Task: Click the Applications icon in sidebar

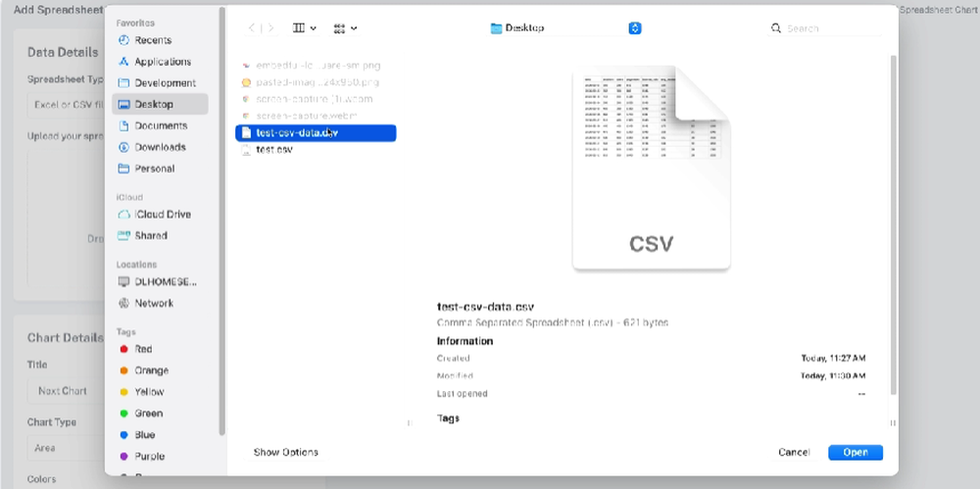Action: coord(123,62)
